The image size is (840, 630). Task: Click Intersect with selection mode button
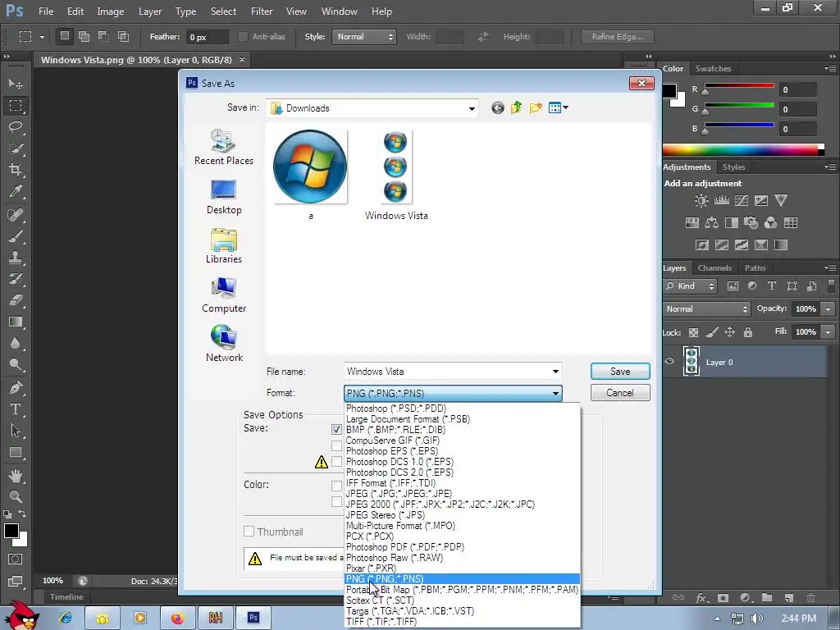tap(123, 36)
